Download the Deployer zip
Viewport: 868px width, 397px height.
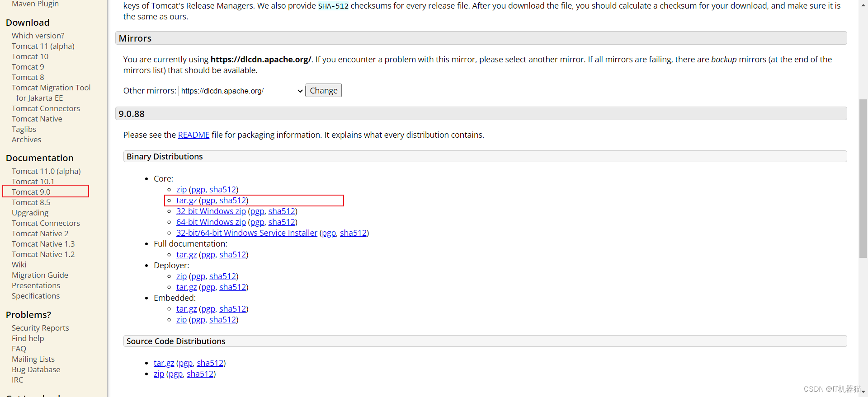pos(181,276)
